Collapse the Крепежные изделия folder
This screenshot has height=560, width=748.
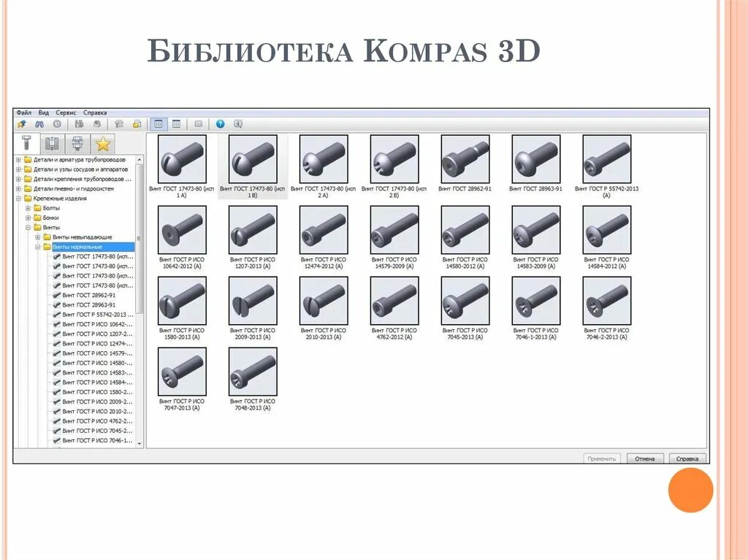18,199
